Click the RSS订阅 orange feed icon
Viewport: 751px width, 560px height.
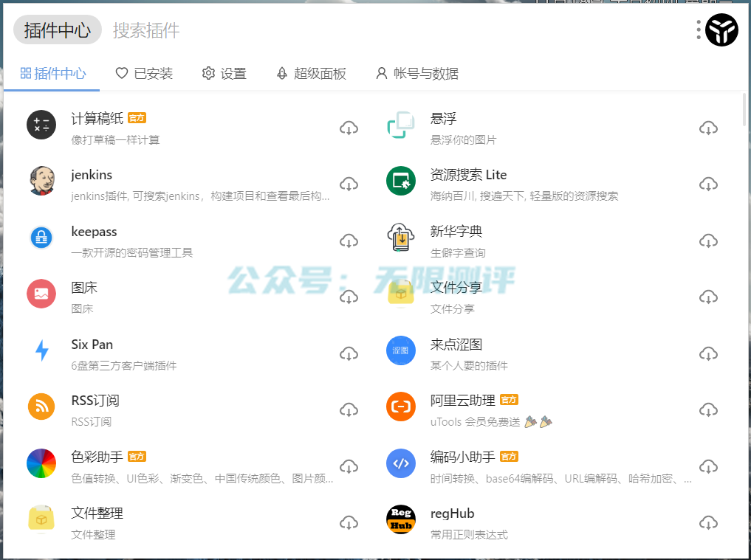pos(41,407)
